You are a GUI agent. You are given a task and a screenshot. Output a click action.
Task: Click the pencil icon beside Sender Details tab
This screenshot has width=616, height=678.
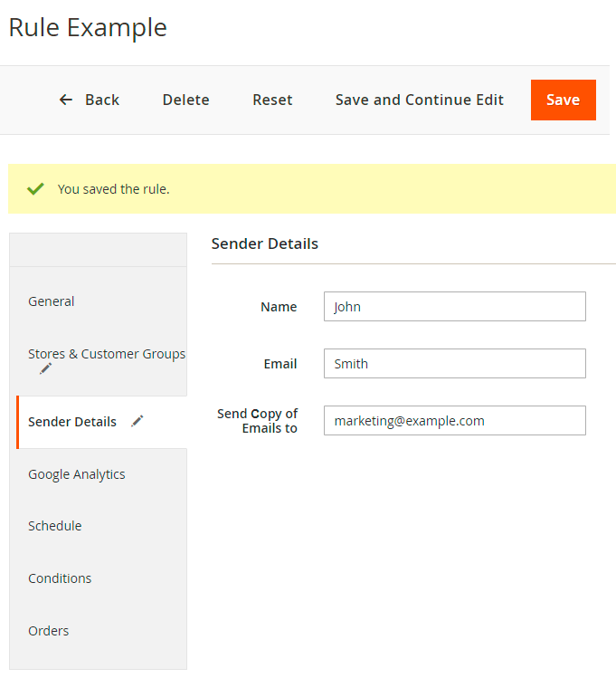point(137,421)
